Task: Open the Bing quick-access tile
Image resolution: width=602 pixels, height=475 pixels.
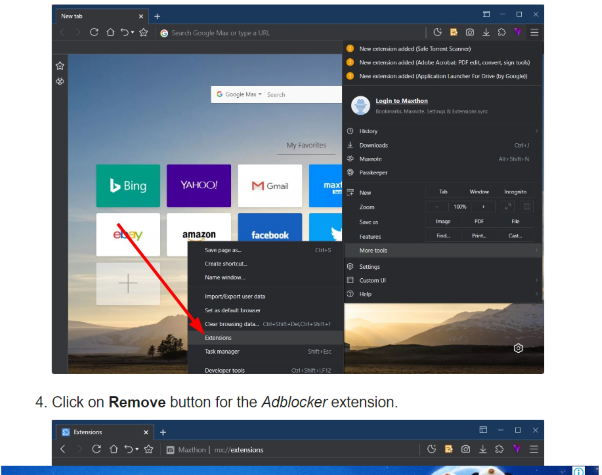Action: (x=127, y=186)
